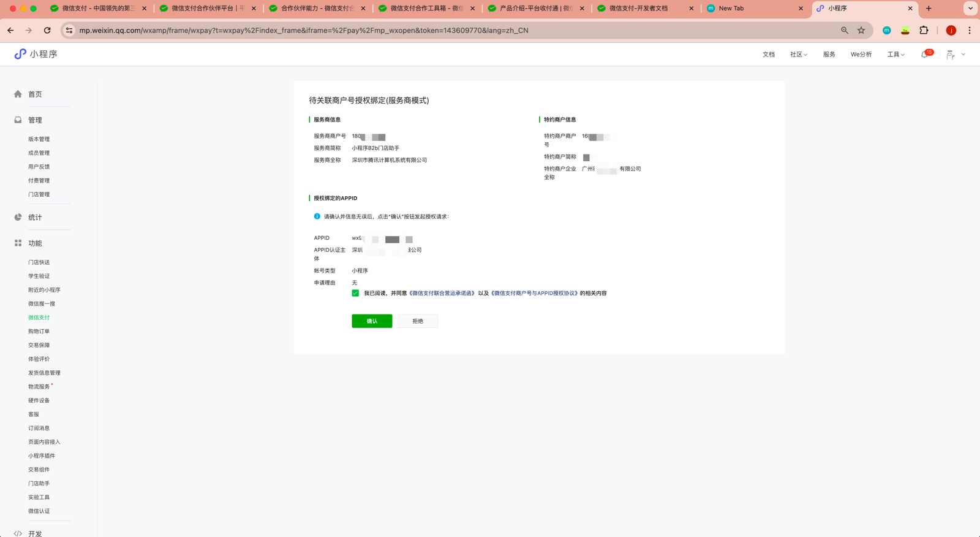Viewport: 980px width, 537px height.
Task: Select 微信支付 in the sidebar
Action: pos(39,318)
